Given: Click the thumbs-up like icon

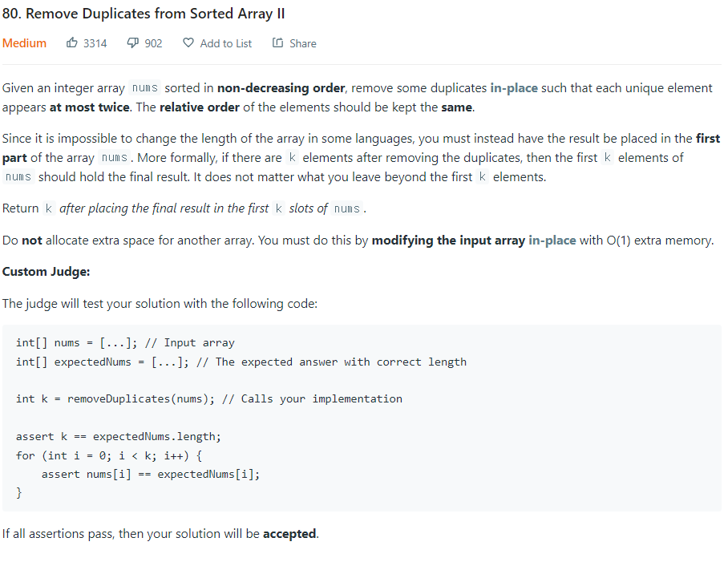Looking at the screenshot, I should pos(72,43).
